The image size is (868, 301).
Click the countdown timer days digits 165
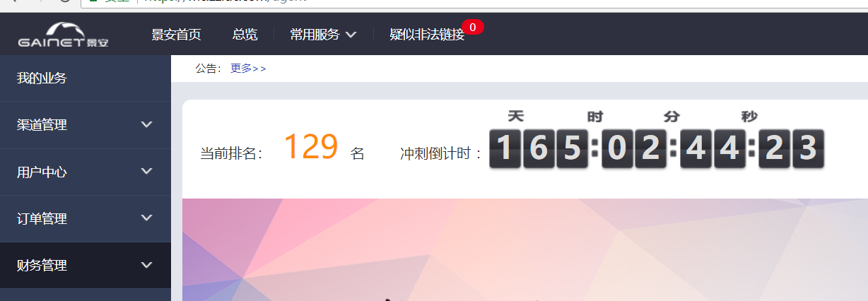[538, 148]
